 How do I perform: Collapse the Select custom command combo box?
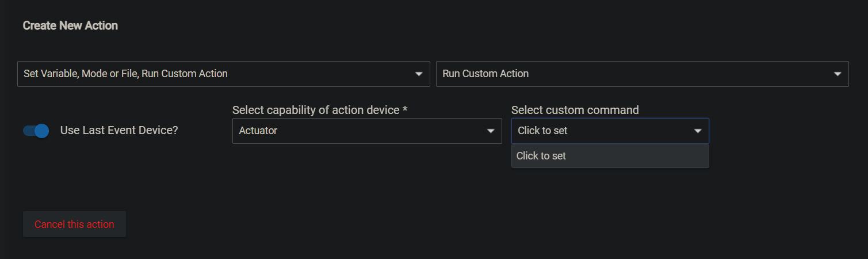coord(610,131)
